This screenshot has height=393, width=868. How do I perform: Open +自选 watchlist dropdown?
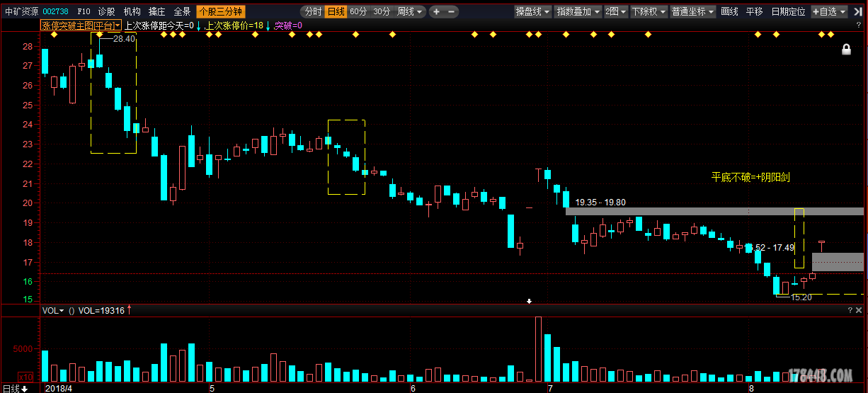pyautogui.click(x=829, y=12)
